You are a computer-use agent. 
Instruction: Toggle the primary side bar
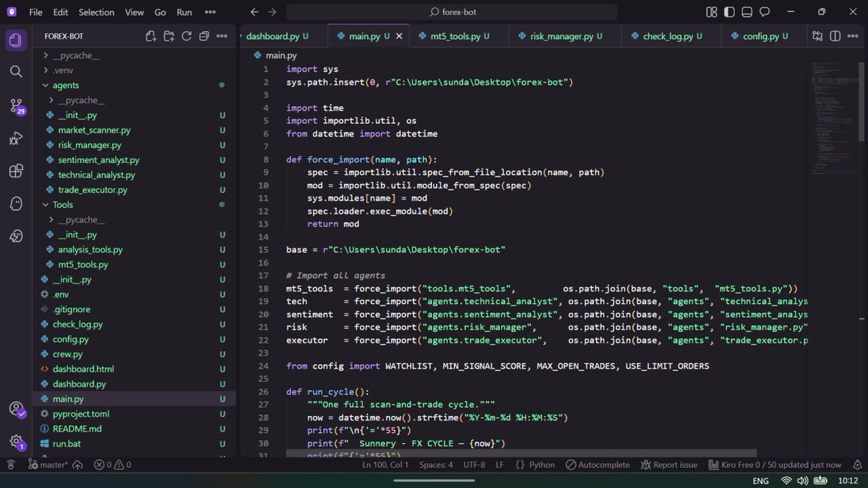729,12
